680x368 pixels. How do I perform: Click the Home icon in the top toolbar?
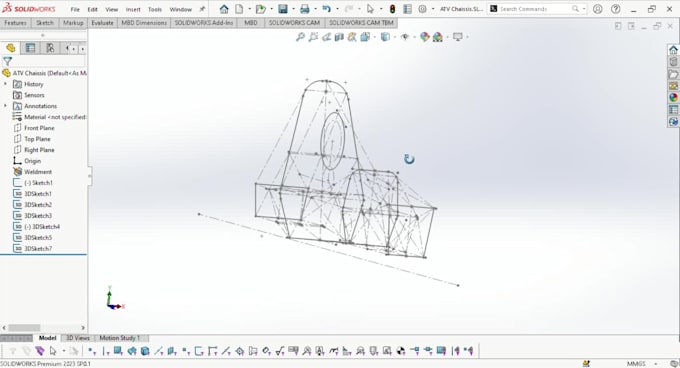coord(224,9)
